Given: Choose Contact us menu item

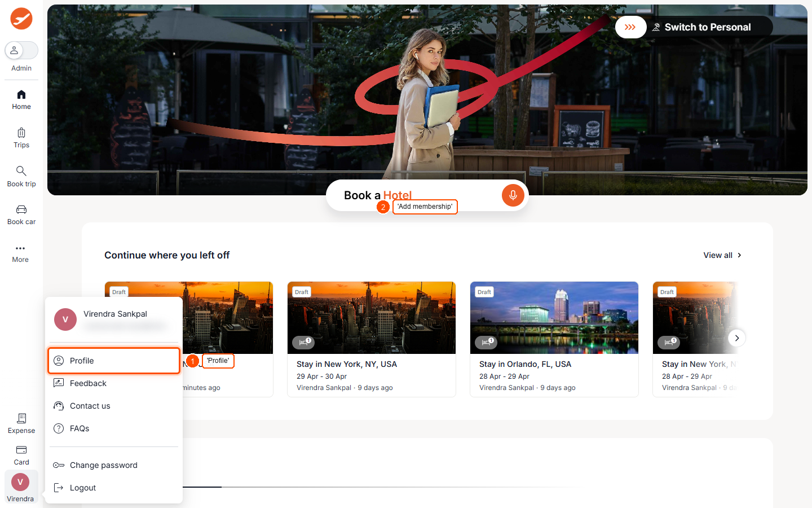Looking at the screenshot, I should coord(114,406).
